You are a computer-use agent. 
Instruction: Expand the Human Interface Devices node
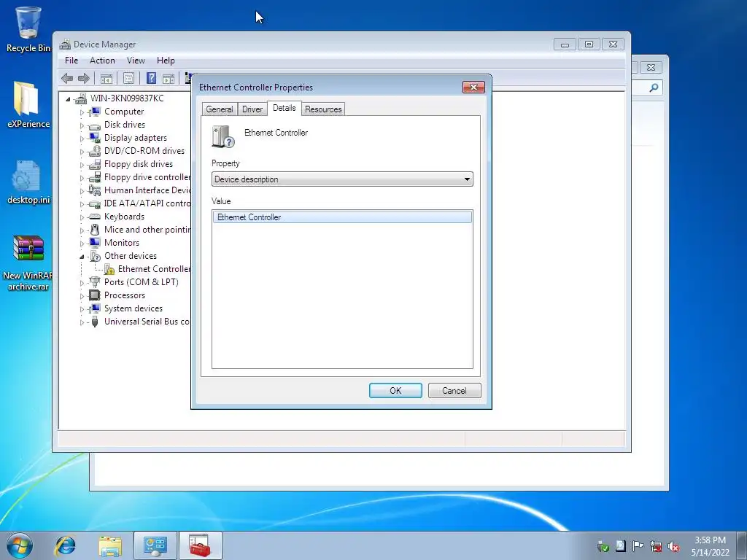[82, 191]
